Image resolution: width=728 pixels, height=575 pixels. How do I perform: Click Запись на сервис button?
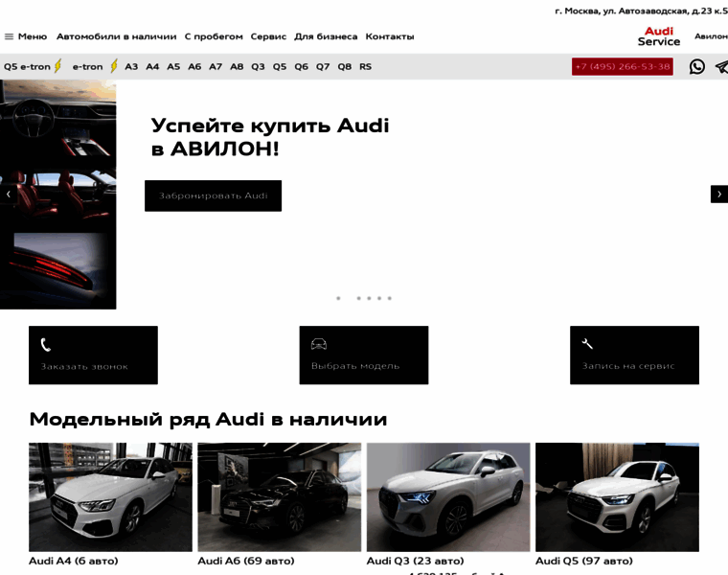[635, 355]
